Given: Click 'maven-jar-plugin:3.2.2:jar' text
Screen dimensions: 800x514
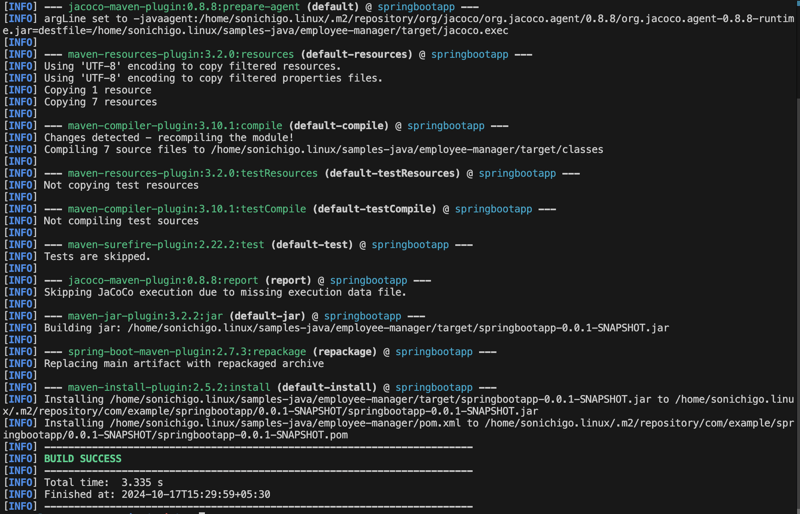Looking at the screenshot, I should (x=145, y=316).
